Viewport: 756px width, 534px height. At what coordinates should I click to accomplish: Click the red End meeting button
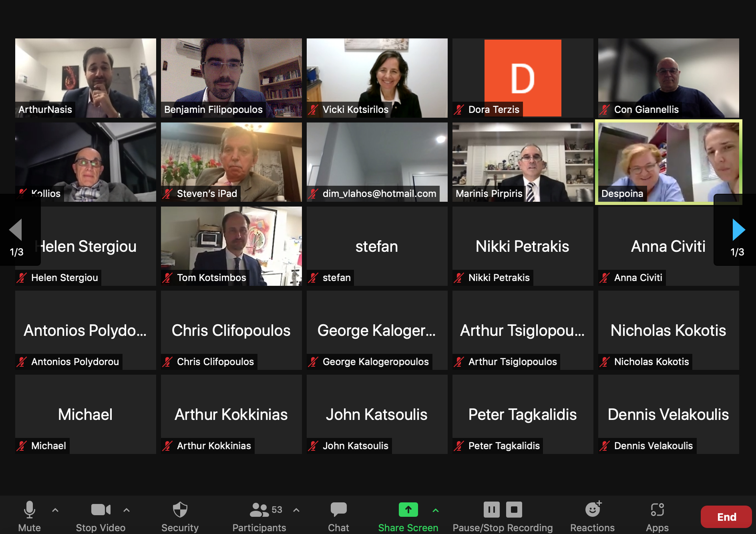pos(726,517)
